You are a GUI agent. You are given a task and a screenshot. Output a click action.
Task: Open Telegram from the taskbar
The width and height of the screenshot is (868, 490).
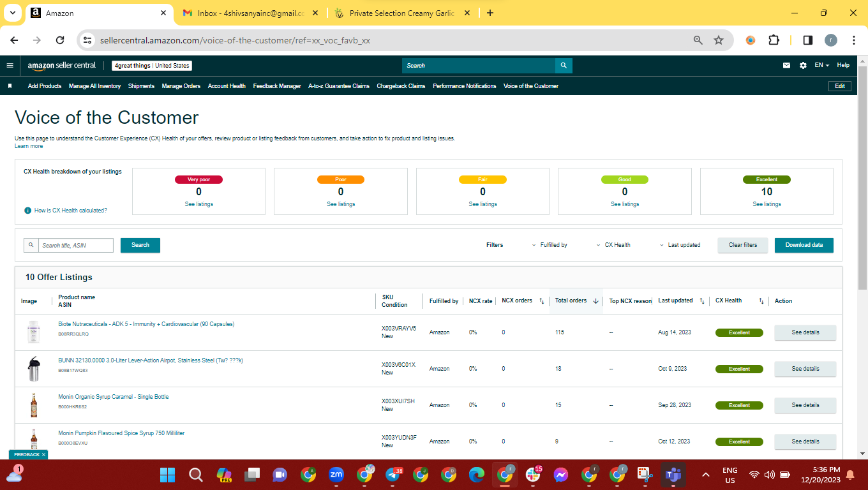click(394, 475)
